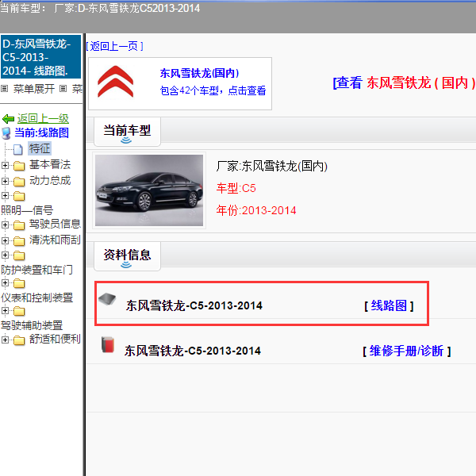
Task: Expand the 基本看法 tree node
Action: click(5, 165)
